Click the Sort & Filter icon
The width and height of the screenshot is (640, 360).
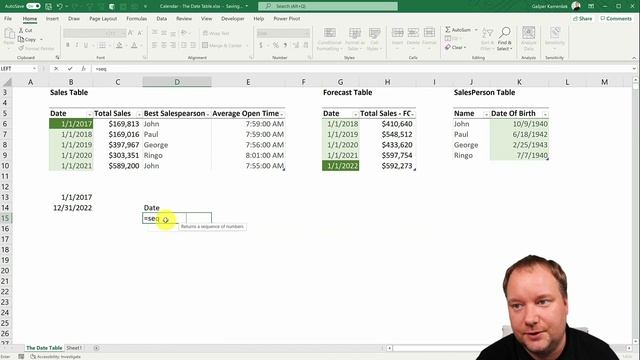click(487, 33)
